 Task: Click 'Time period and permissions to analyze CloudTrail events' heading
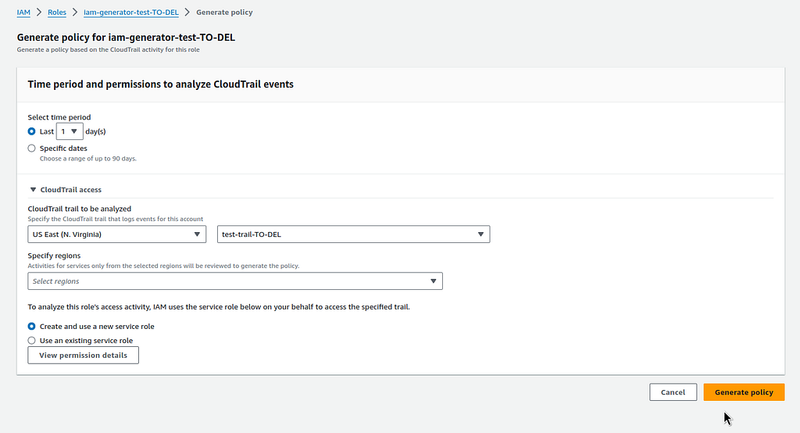(161, 85)
